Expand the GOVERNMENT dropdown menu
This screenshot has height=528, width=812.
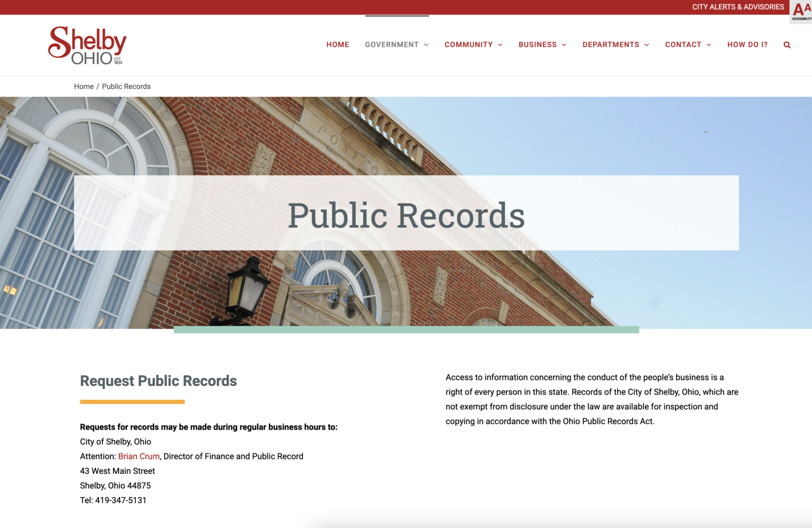click(396, 45)
